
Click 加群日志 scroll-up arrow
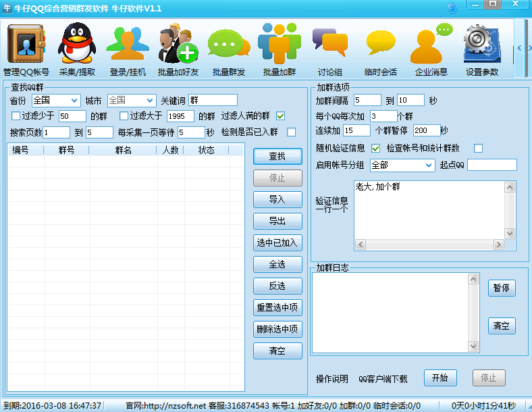[x=473, y=280]
